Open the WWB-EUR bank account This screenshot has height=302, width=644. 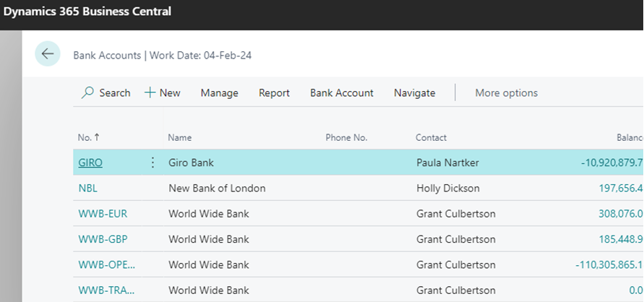point(103,214)
